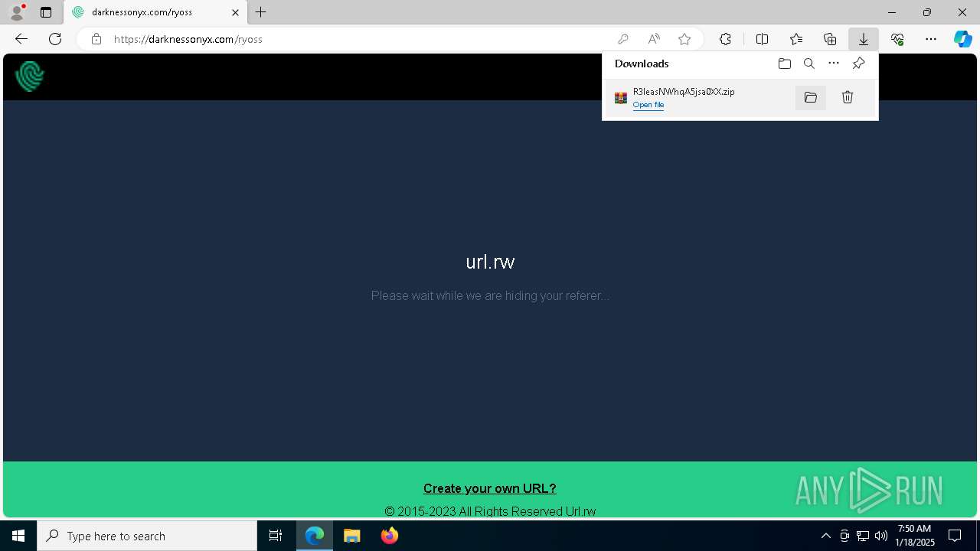Refresh the current page
Viewport: 980px width, 551px height.
(x=55, y=39)
